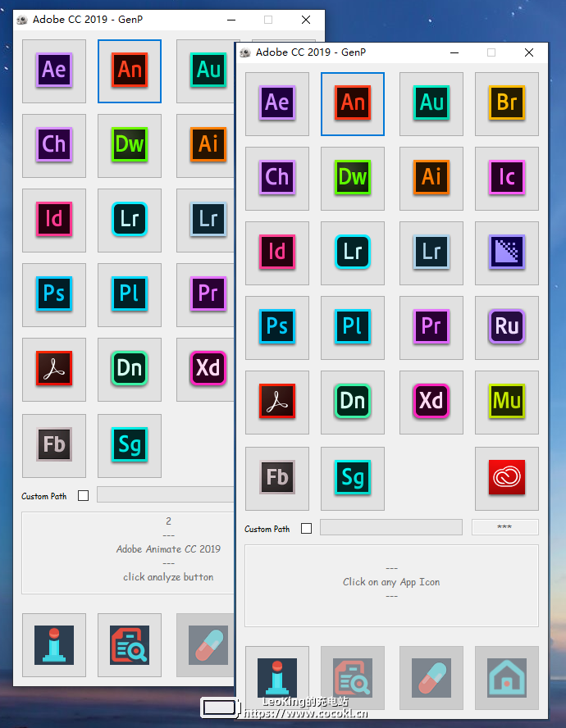Click 'Click on any App Icon' text
The image size is (566, 728).
tap(391, 582)
